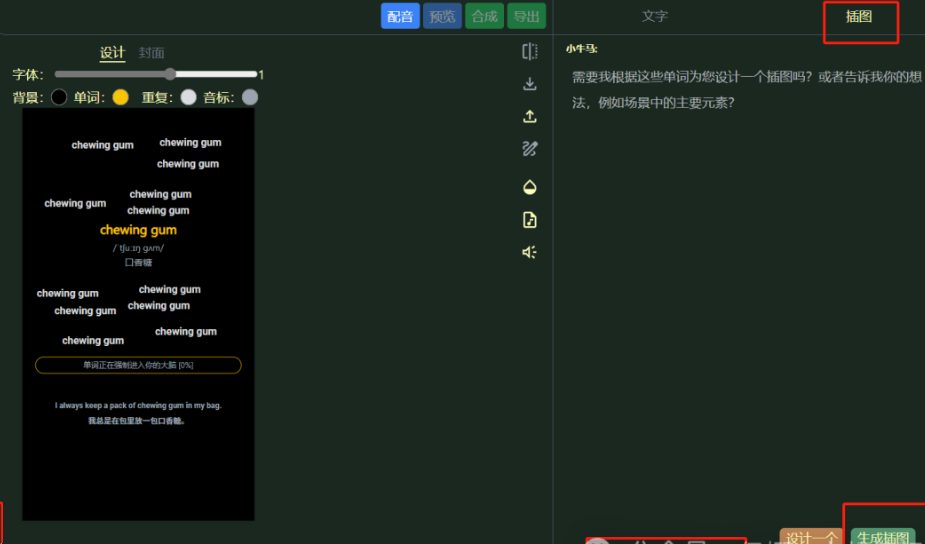
Task: Click the 预览 preview button
Action: (x=442, y=16)
